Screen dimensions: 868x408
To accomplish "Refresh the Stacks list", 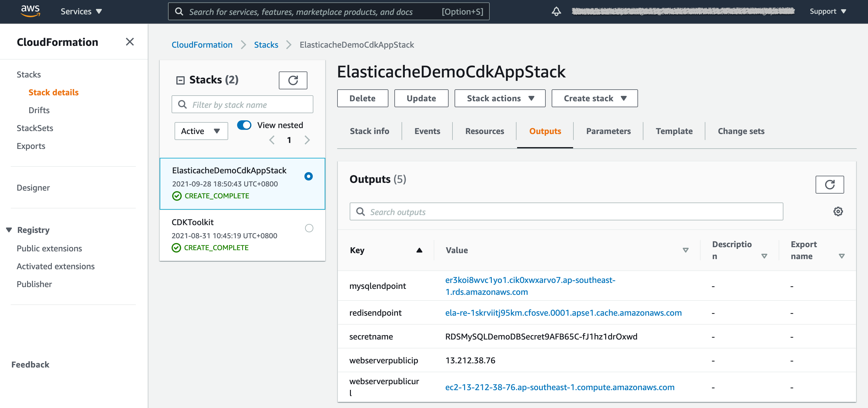I will click(x=293, y=80).
